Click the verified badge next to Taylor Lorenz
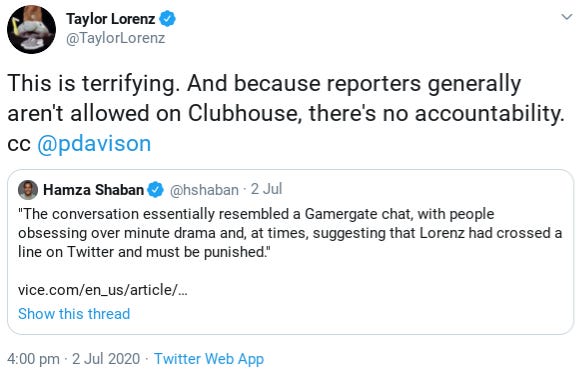The image size is (585, 381). [x=168, y=19]
